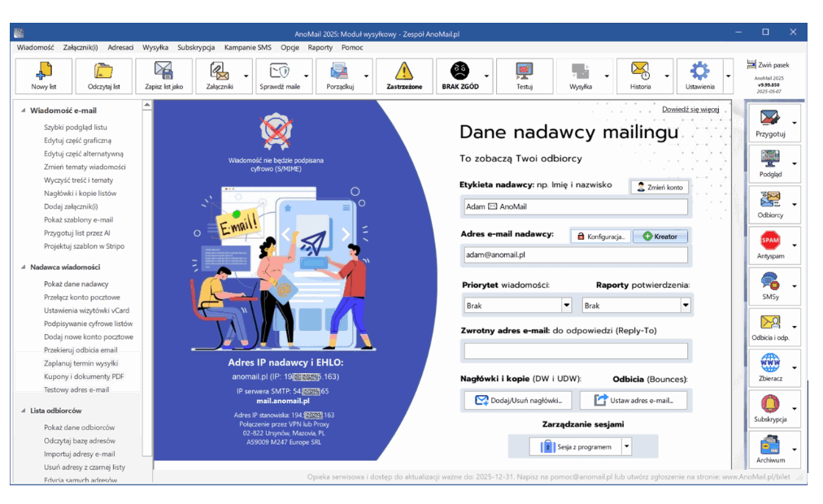This screenshot has height=504, width=823.
Task: Collapse the Nadawca wiadomości tree group
Action: [23, 267]
